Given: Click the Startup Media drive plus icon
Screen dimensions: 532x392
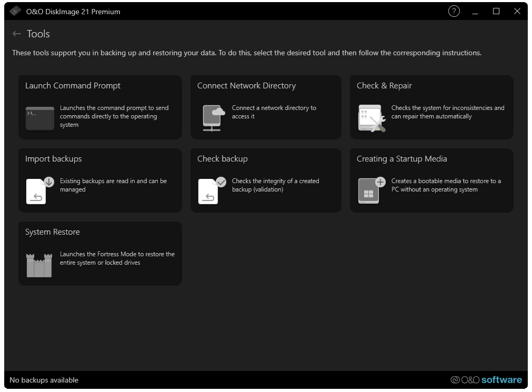Looking at the screenshot, I should pyautogui.click(x=372, y=190).
